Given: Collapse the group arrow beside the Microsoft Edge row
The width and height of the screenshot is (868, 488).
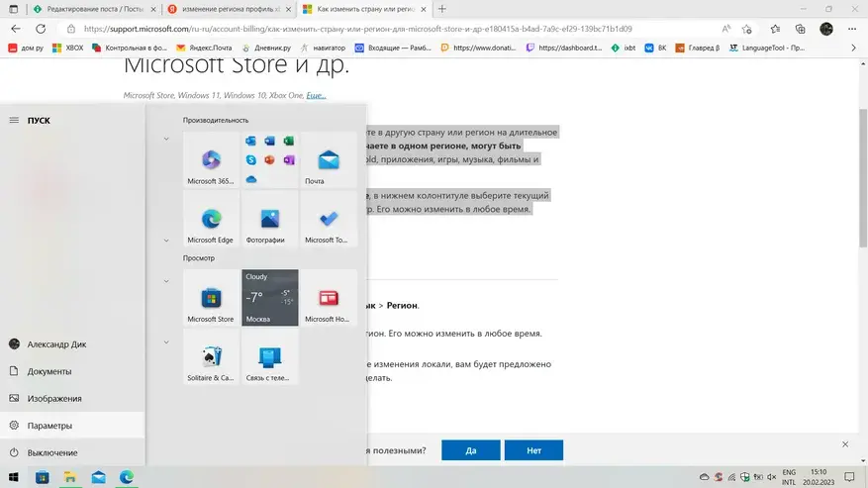Looking at the screenshot, I should (166, 241).
